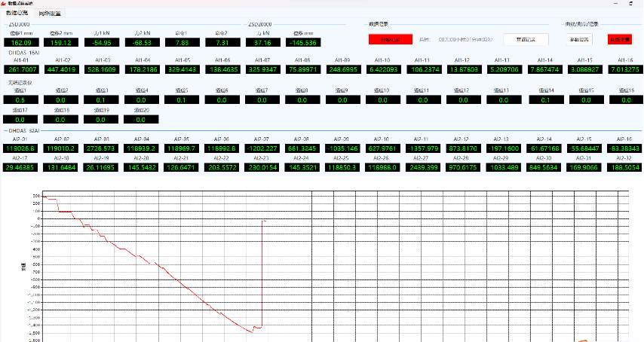Click the AI2-07 value -1202.227
This screenshot has width=644, height=342.
262,148
